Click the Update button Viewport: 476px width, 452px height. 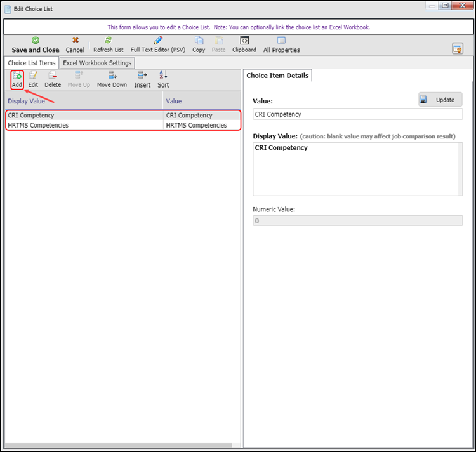click(x=440, y=100)
